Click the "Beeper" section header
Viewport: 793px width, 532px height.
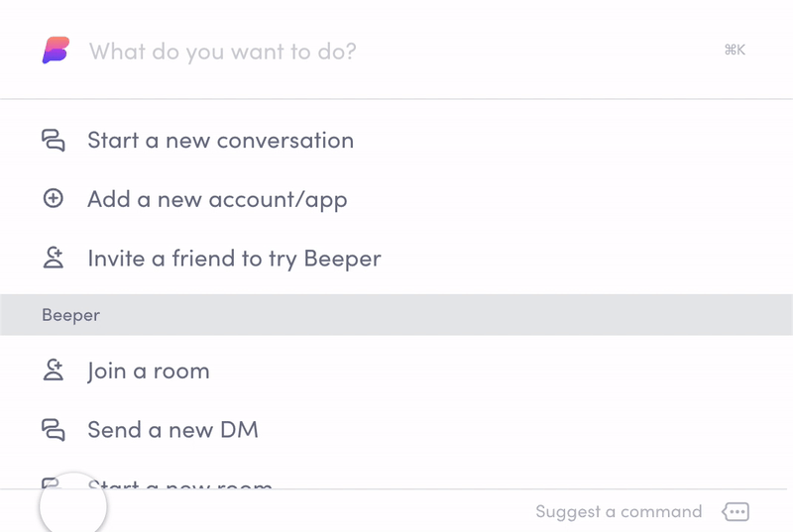click(x=70, y=315)
